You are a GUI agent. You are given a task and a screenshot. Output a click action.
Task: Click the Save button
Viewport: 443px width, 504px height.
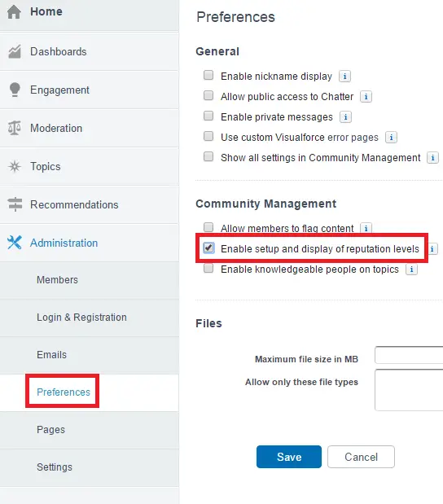click(289, 457)
